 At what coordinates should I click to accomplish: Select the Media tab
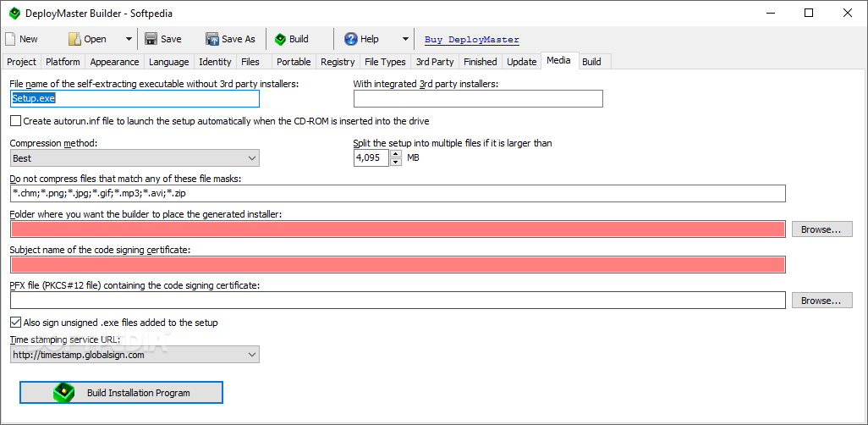pos(558,60)
